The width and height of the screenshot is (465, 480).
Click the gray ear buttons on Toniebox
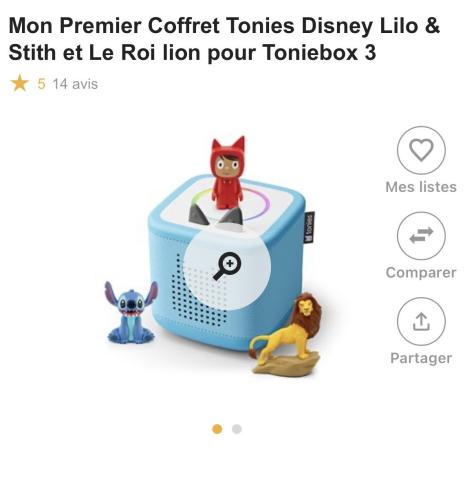(x=216, y=214)
